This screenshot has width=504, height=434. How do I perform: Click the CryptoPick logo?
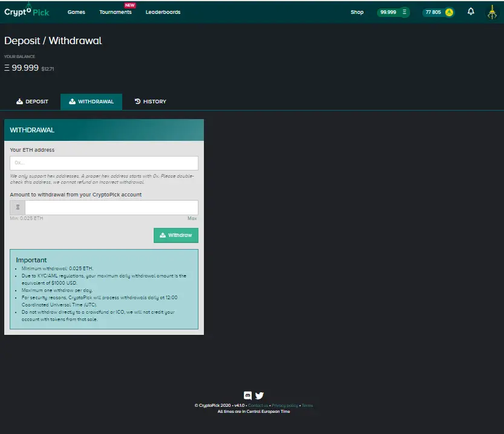click(x=27, y=11)
